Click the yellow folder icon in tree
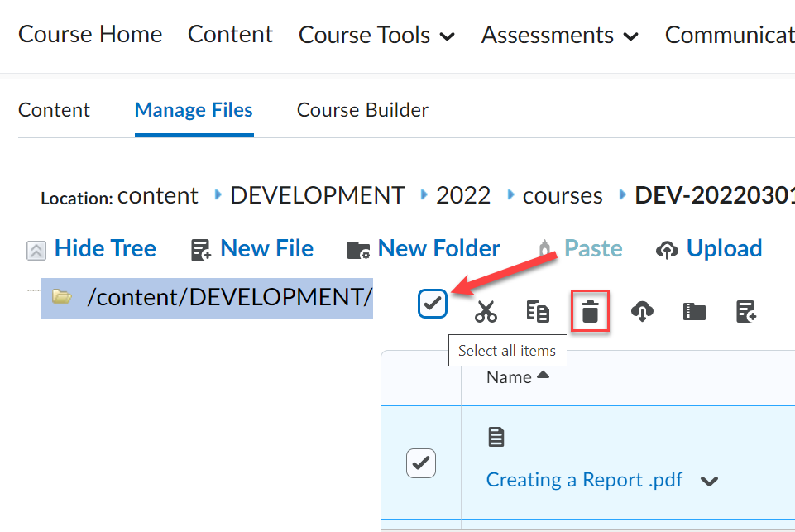Screen dimensions: 795x532 pyautogui.click(x=62, y=296)
